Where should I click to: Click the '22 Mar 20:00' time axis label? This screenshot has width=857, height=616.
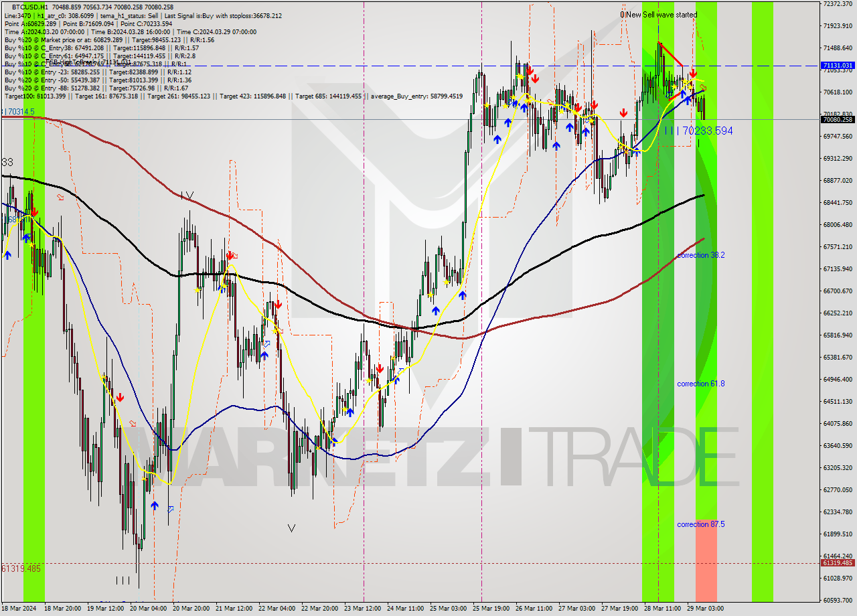pos(320,609)
